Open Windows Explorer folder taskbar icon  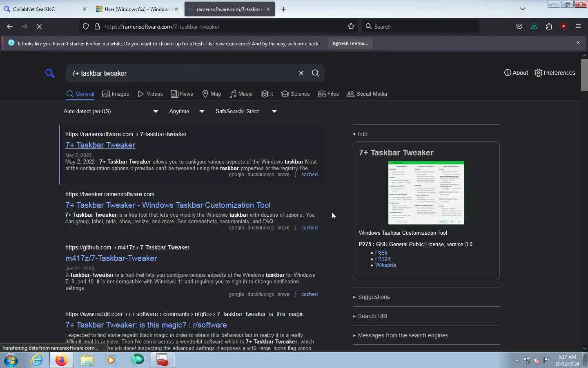point(87,360)
